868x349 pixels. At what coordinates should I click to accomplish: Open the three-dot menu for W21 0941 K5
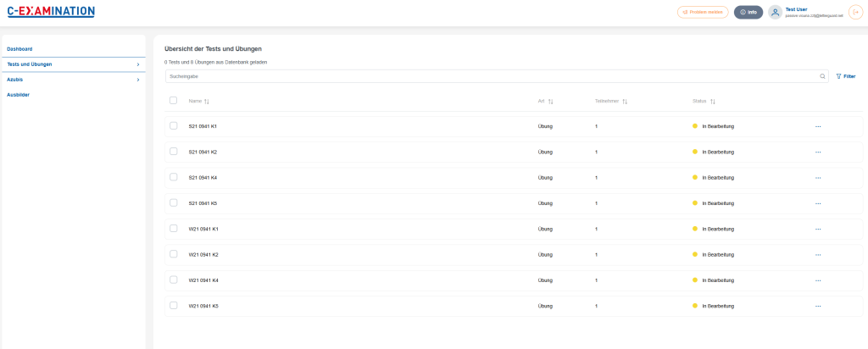[x=818, y=306]
